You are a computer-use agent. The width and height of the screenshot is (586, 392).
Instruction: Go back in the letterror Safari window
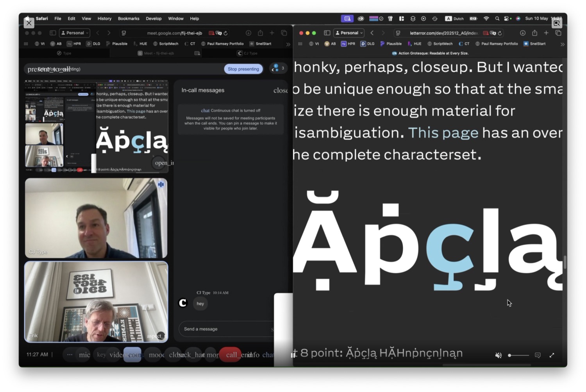click(372, 33)
